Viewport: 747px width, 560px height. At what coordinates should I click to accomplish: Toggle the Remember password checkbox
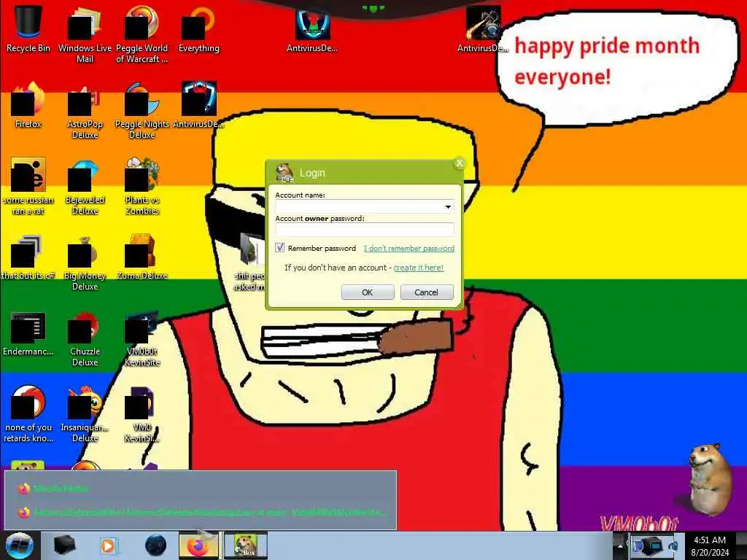click(x=279, y=248)
